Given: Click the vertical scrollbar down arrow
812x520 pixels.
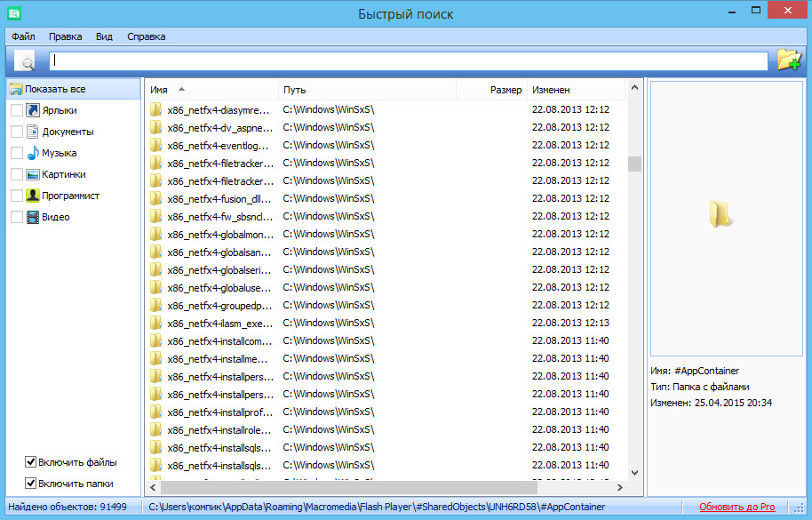Looking at the screenshot, I should point(634,472).
